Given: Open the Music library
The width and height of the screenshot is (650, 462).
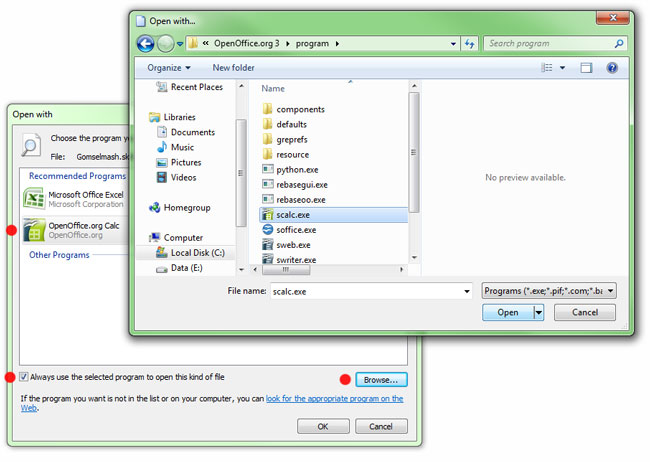Looking at the screenshot, I should pyautogui.click(x=175, y=147).
